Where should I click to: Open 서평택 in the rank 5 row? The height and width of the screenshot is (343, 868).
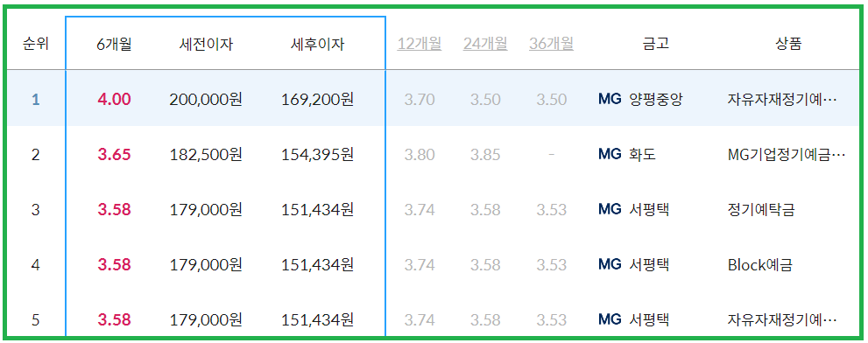click(x=649, y=319)
